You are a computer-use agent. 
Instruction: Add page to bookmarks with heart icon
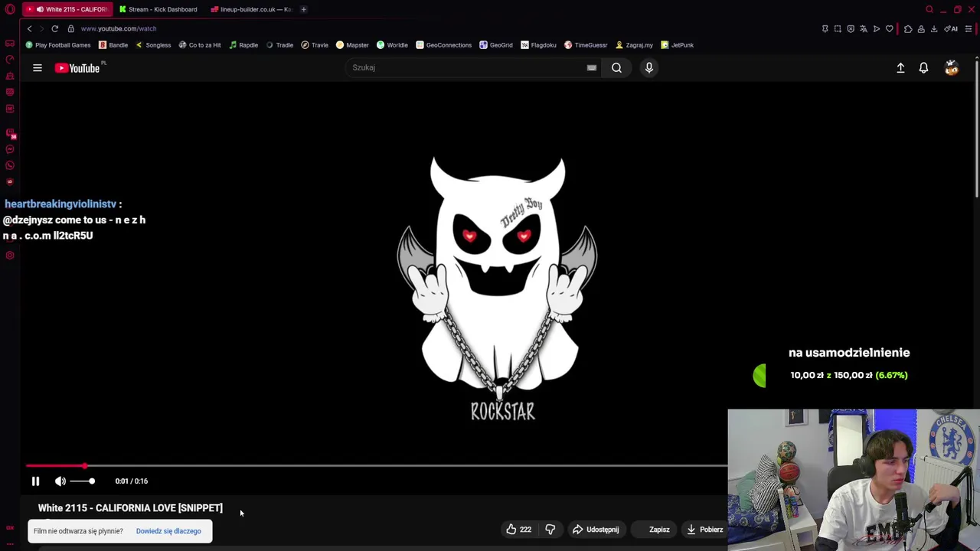[x=890, y=28]
